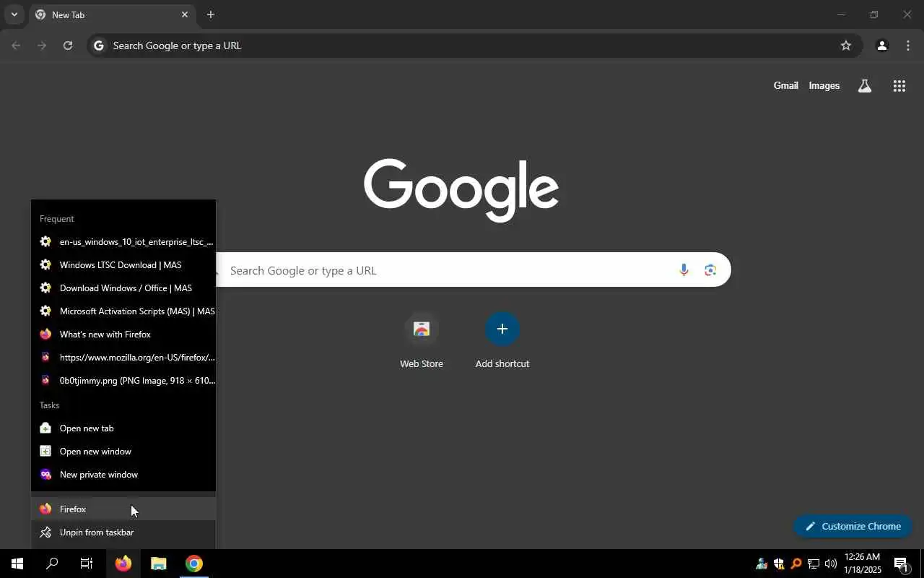Viewport: 924px width, 578px height.
Task: Open the Windows Start button
Action: 17,564
